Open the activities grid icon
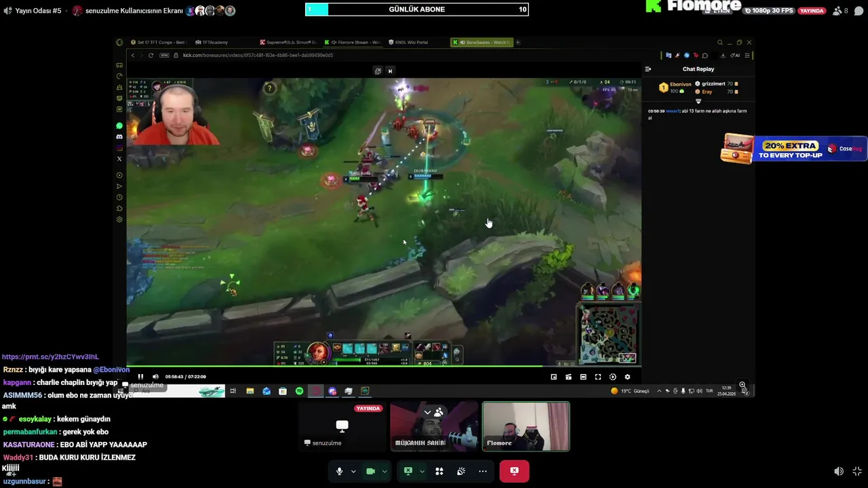The image size is (868, 488). point(439,471)
